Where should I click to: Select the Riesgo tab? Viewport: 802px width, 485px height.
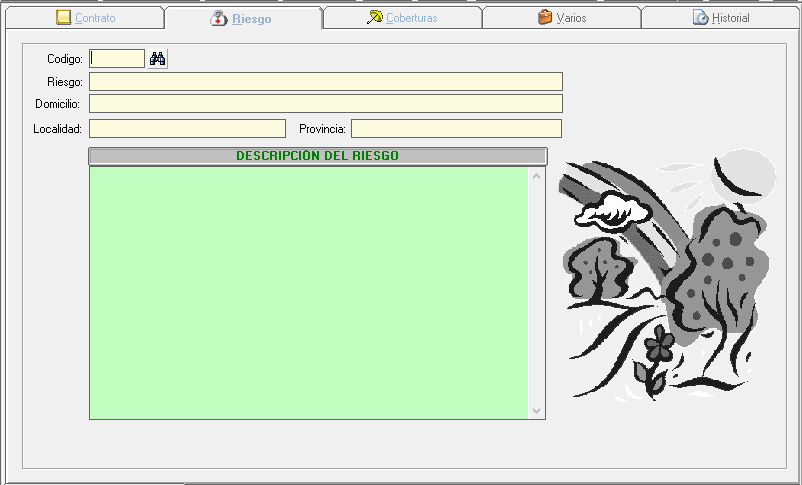(243, 18)
